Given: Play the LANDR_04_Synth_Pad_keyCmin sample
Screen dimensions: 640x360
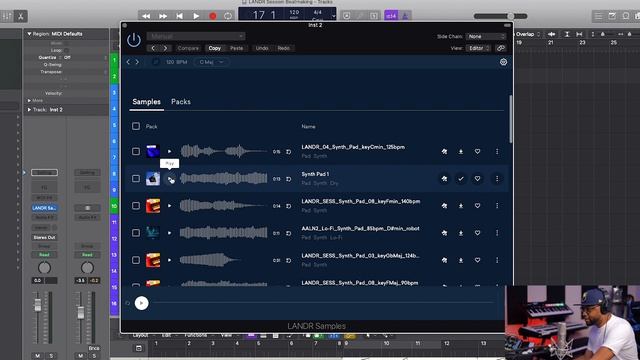Looking at the screenshot, I should click(169, 151).
